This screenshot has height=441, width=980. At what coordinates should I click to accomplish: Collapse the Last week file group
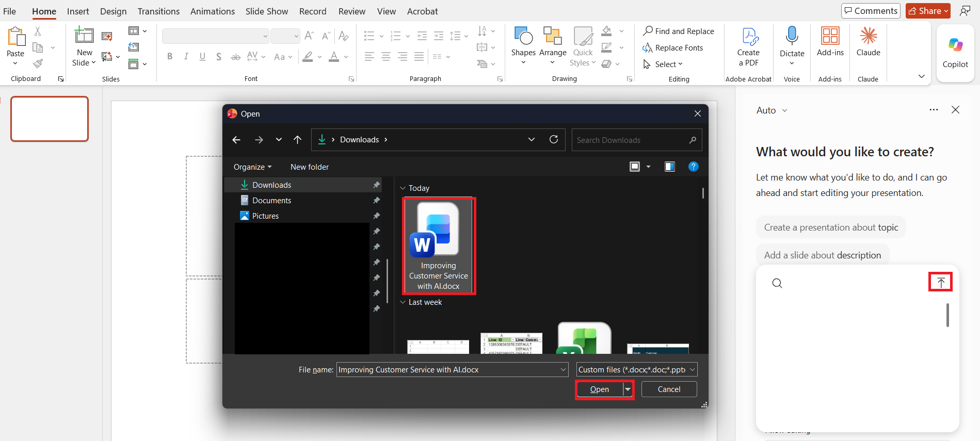(403, 302)
